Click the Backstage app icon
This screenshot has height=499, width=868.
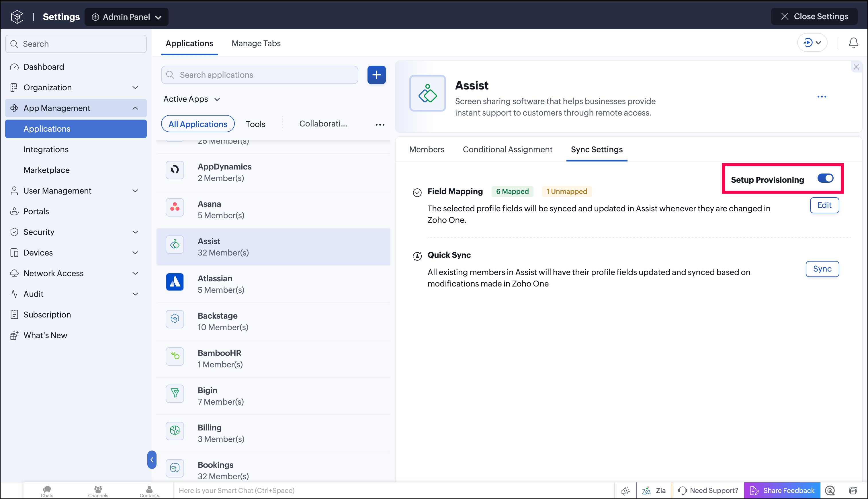(175, 319)
